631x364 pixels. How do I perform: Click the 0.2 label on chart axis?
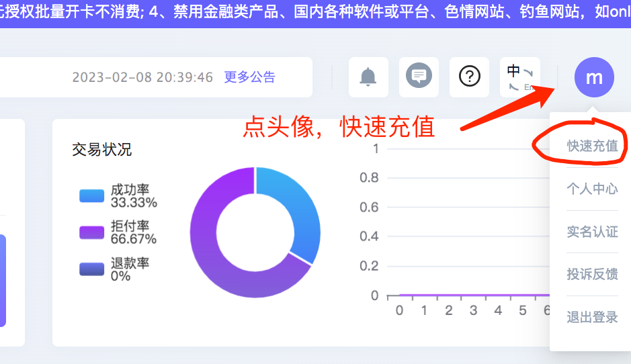[x=369, y=266]
